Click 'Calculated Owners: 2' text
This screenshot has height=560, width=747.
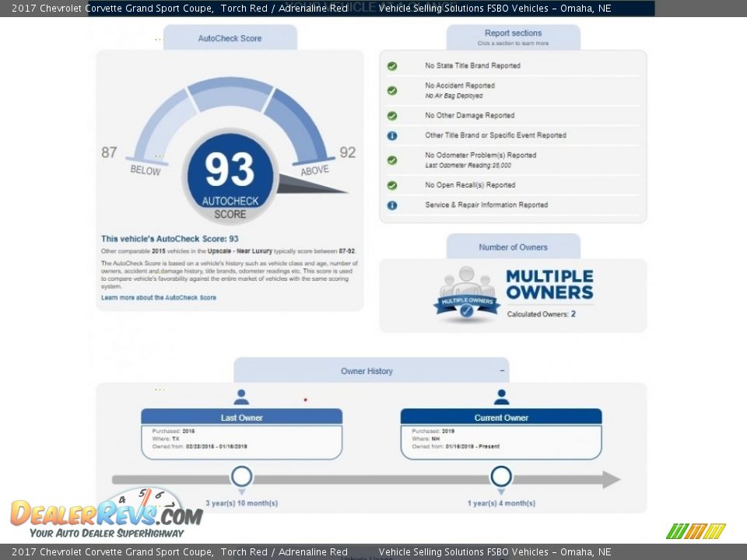click(x=542, y=313)
